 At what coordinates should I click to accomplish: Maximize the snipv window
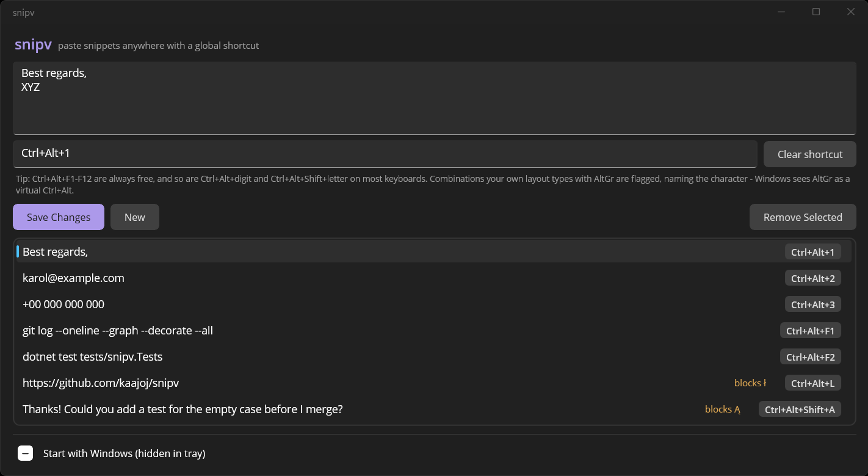coord(816,12)
